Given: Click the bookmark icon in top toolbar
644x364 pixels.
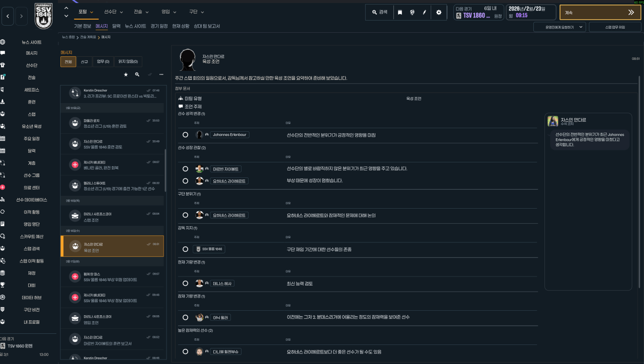Looking at the screenshot, I should coord(400,12).
